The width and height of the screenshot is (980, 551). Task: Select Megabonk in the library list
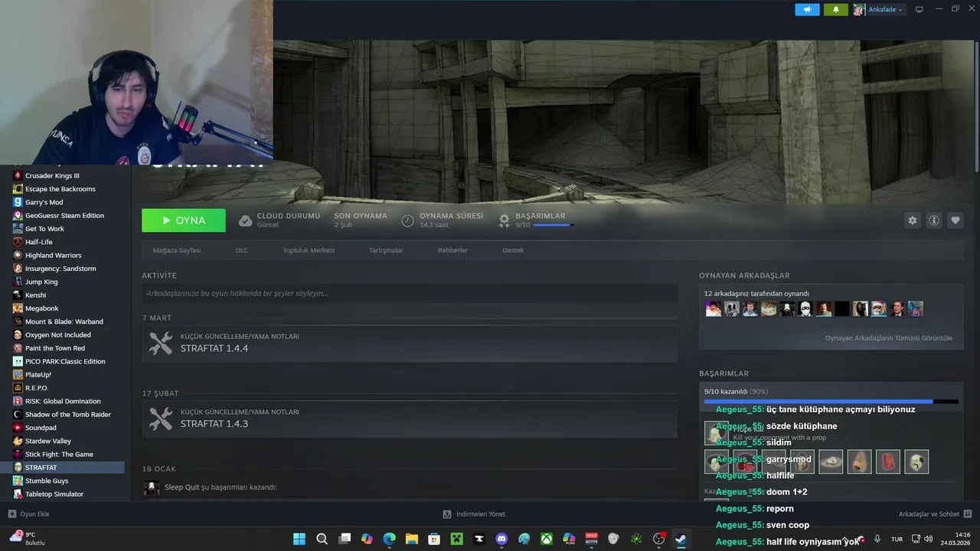pos(41,308)
